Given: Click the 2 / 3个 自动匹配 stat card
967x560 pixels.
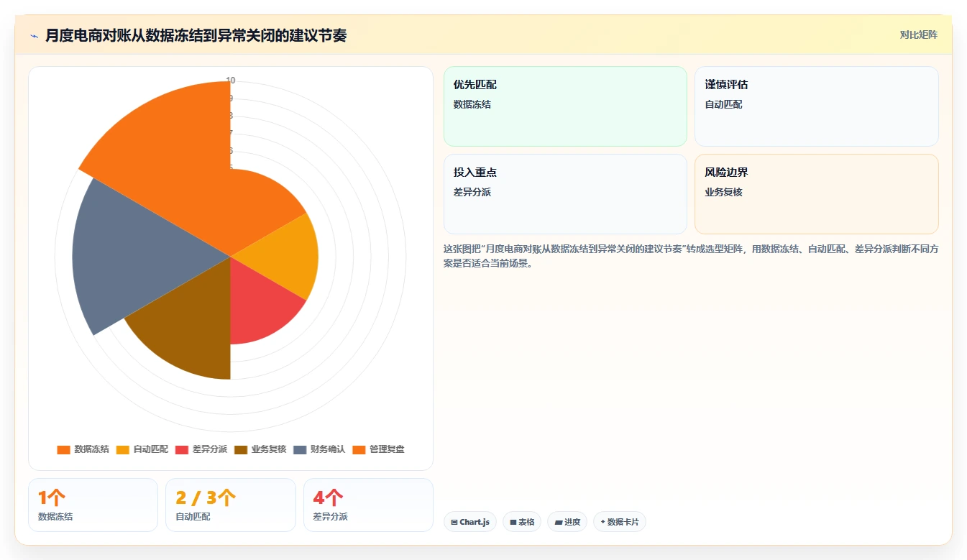Looking at the screenshot, I should pos(231,505).
